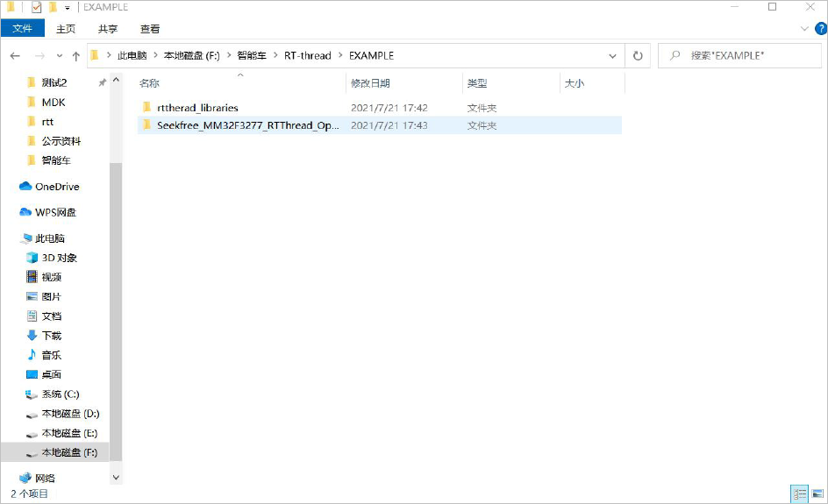Click 本地磁盘 (F:) breadcrumb in address bar
This screenshot has height=504, width=828.
192,55
